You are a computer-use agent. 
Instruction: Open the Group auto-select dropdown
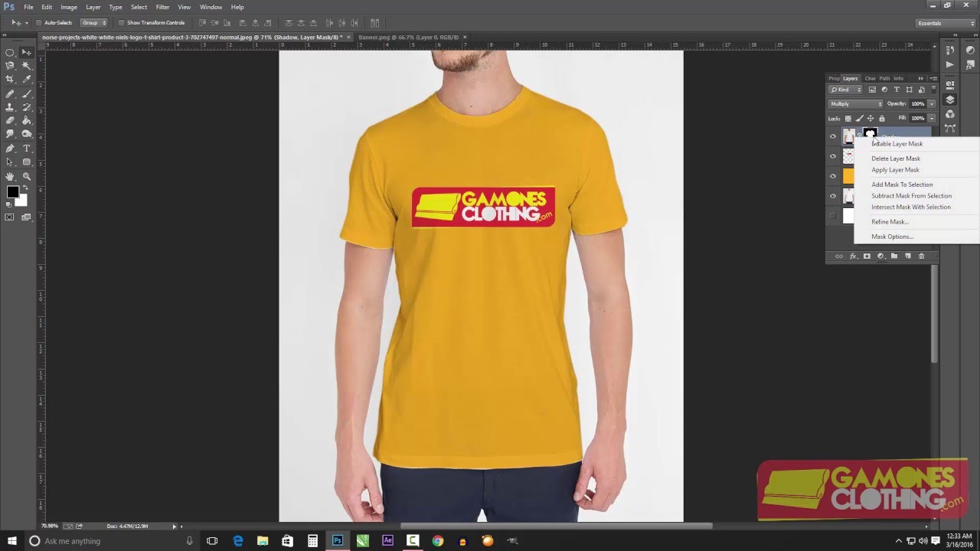tap(94, 23)
